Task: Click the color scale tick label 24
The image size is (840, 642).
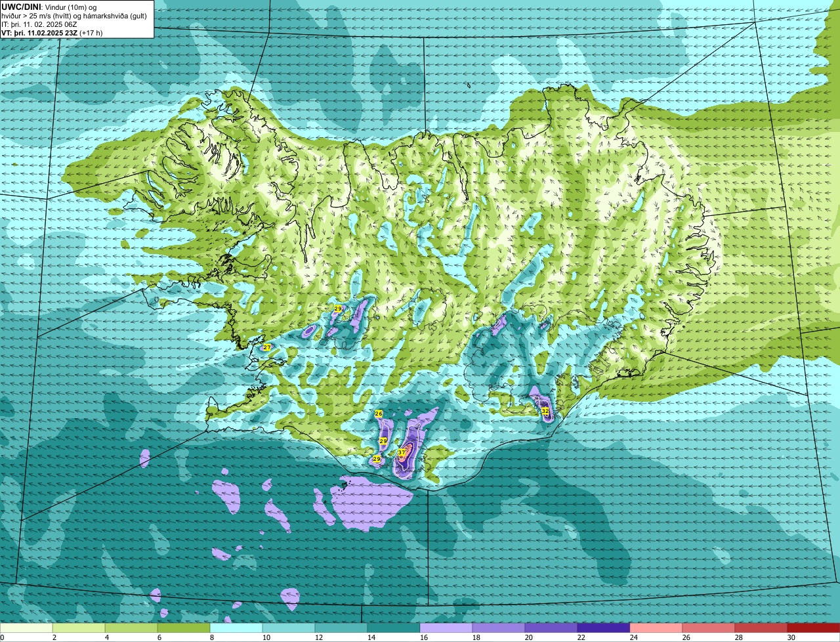Action: pos(633,637)
